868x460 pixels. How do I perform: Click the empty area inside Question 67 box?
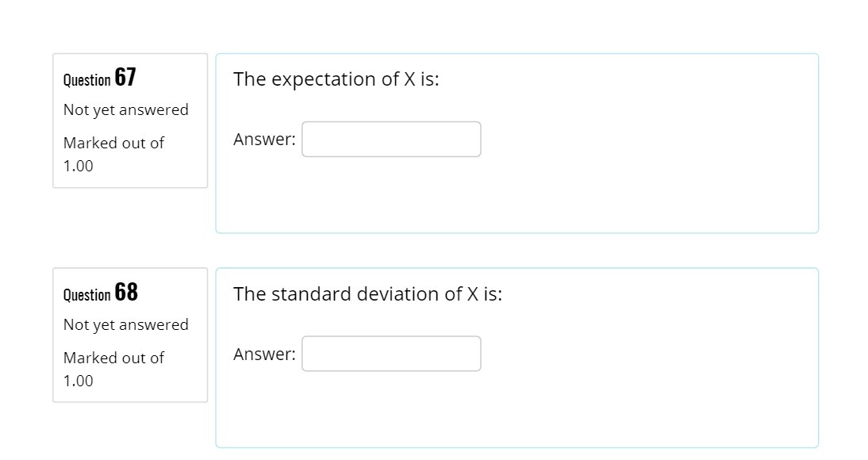635,198
